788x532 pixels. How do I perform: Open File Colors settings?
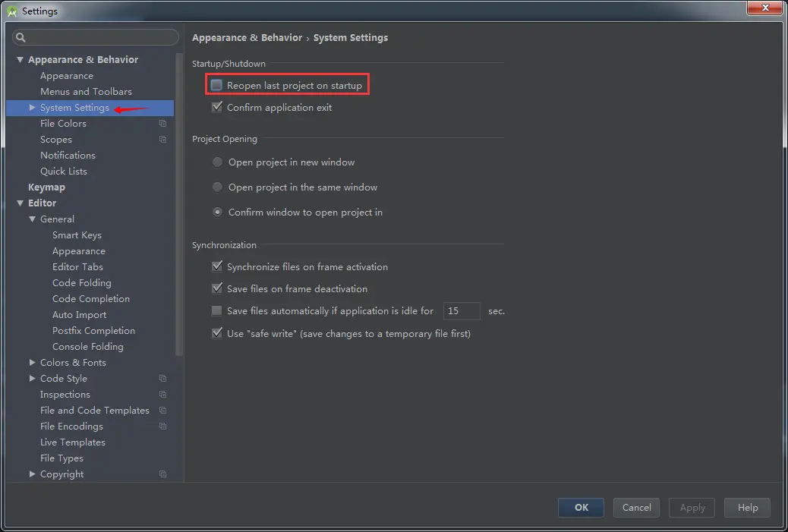pos(63,123)
